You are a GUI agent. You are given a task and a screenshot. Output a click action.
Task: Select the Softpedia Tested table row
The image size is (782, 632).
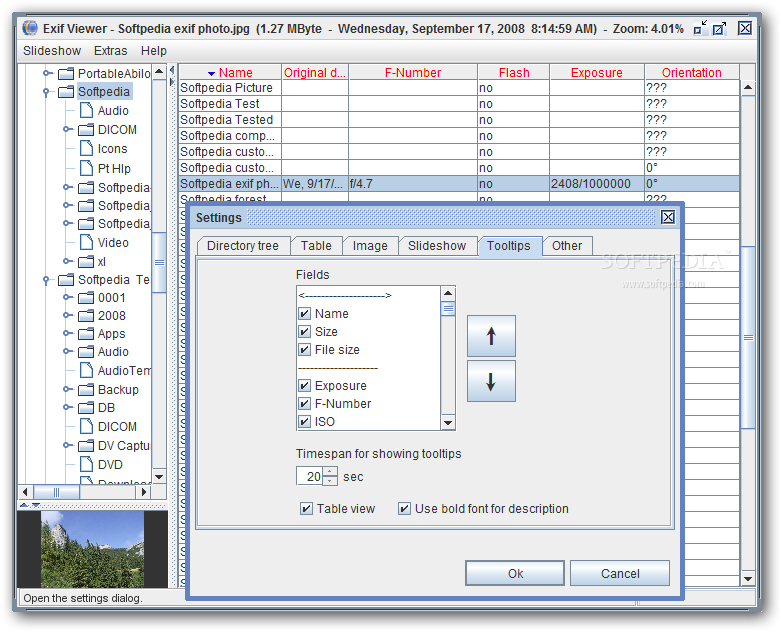pyautogui.click(x=459, y=120)
